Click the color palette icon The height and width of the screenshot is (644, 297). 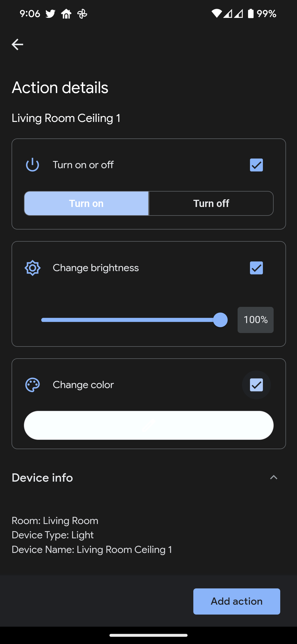click(x=32, y=384)
